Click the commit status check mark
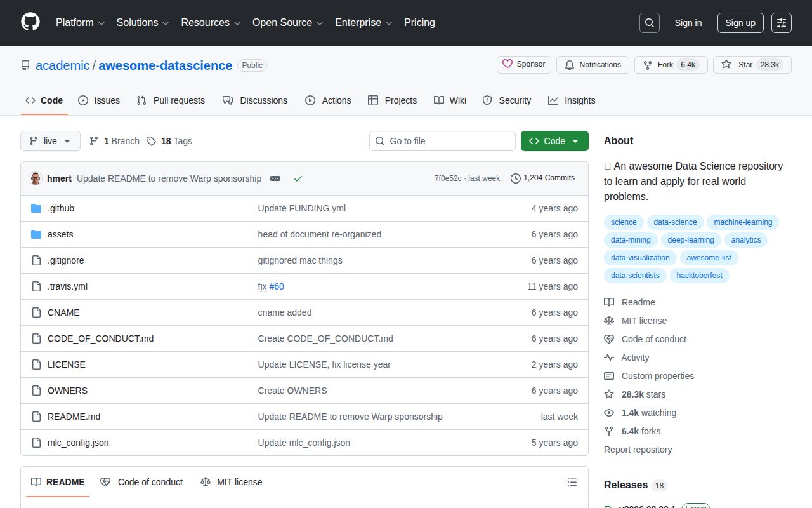Viewport: 812px width, 508px height. tap(298, 178)
